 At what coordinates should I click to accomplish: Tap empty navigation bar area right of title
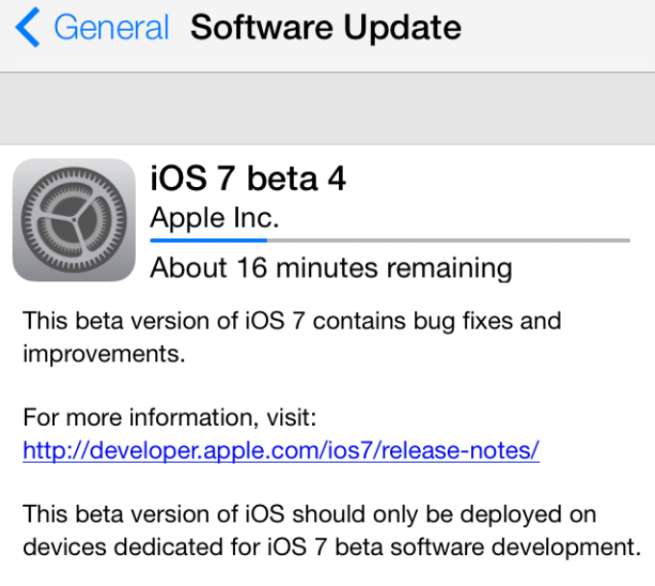pos(560,28)
